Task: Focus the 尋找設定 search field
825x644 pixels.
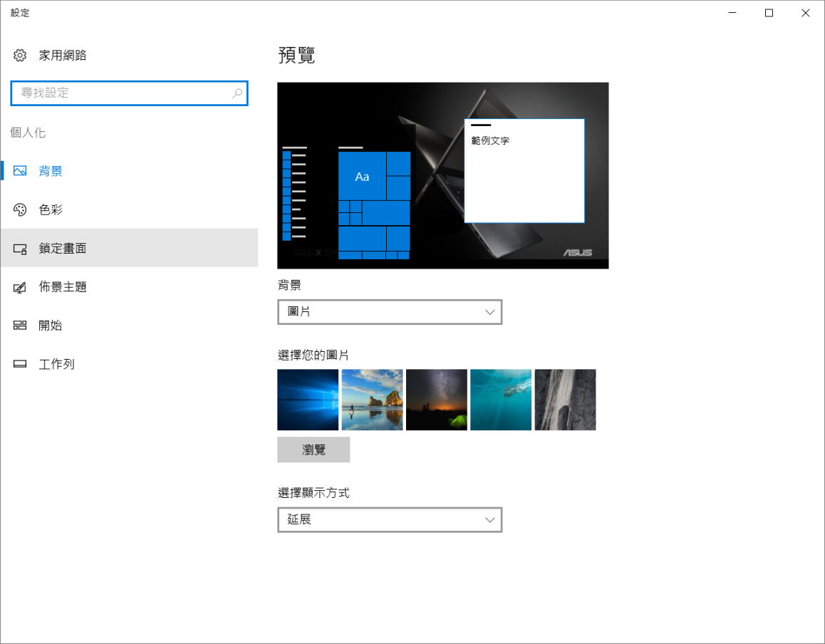Action: pos(121,93)
